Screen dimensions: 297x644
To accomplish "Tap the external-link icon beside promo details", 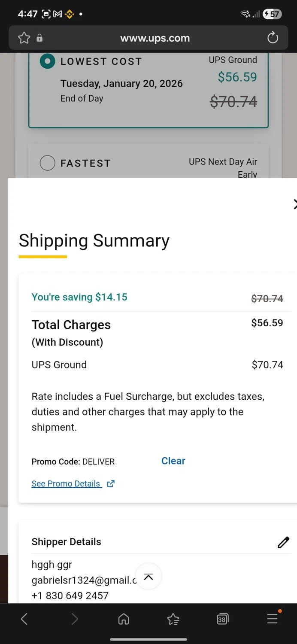I will tap(111, 484).
